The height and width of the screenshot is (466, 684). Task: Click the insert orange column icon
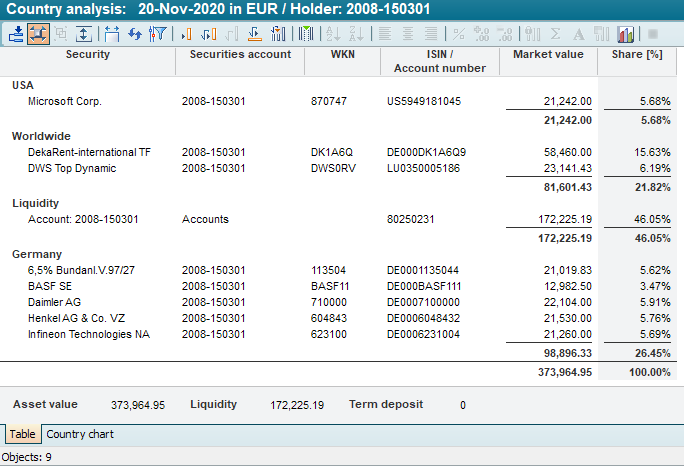(186, 33)
